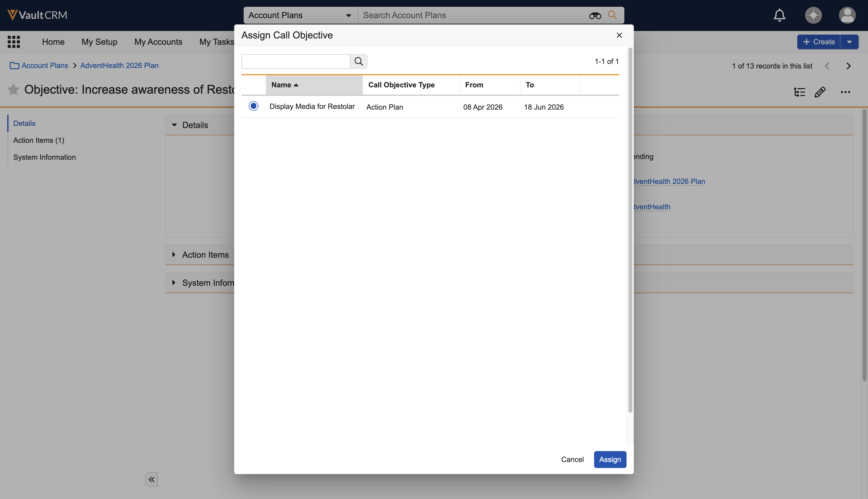Open the notifications bell
868x499 pixels.
779,15
